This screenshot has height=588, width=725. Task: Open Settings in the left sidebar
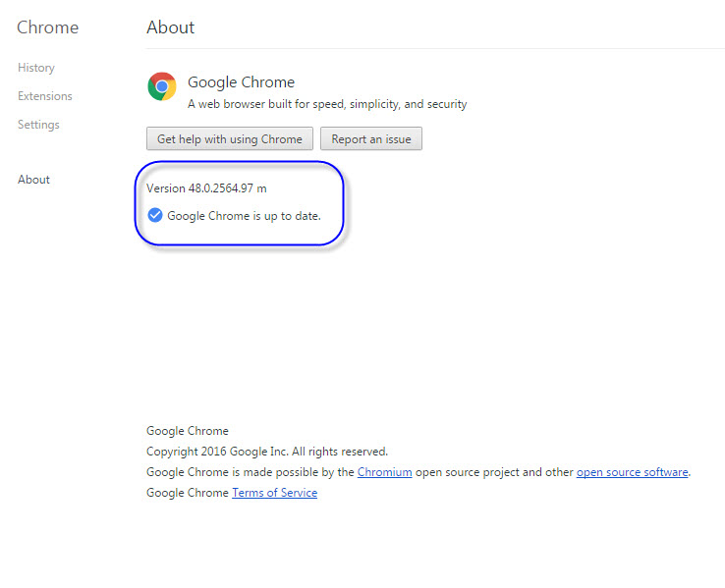(x=38, y=125)
